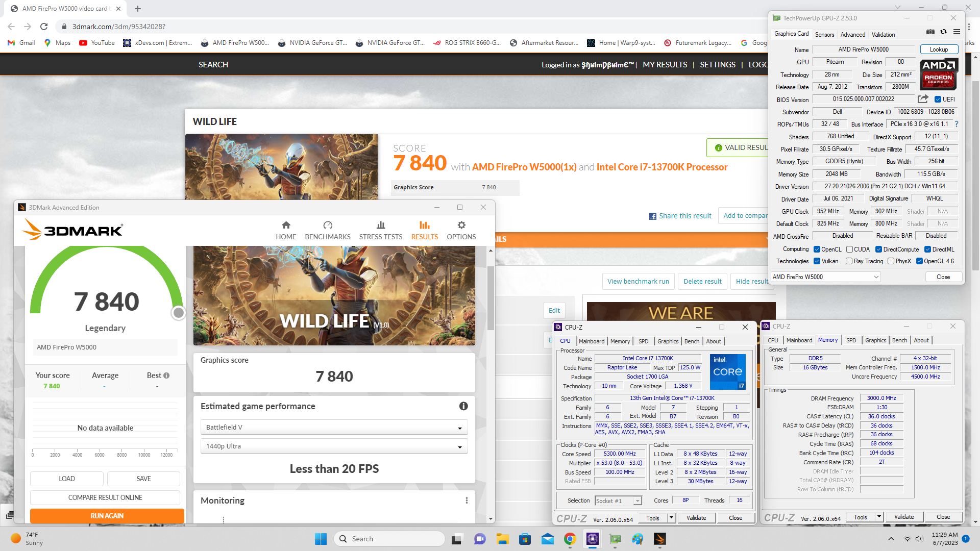Open the Monitoring three-dot menu
Screen dimensions: 980x551
[x=467, y=500]
